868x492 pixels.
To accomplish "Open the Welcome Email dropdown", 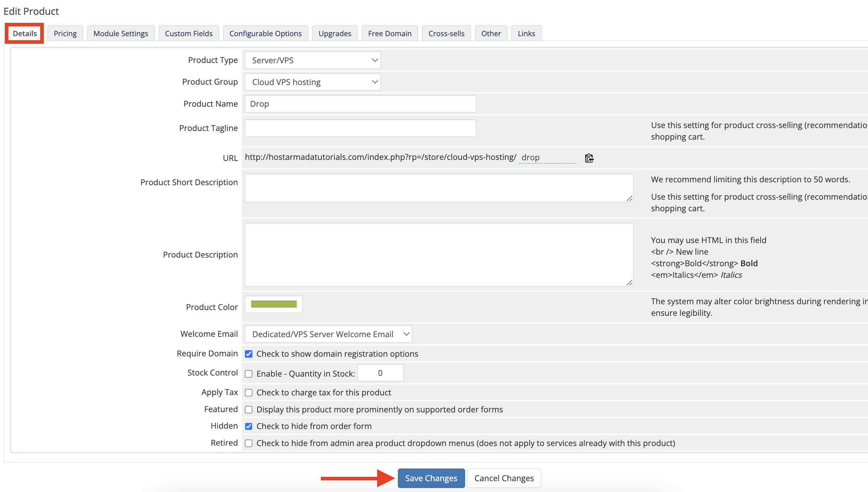I will point(328,334).
